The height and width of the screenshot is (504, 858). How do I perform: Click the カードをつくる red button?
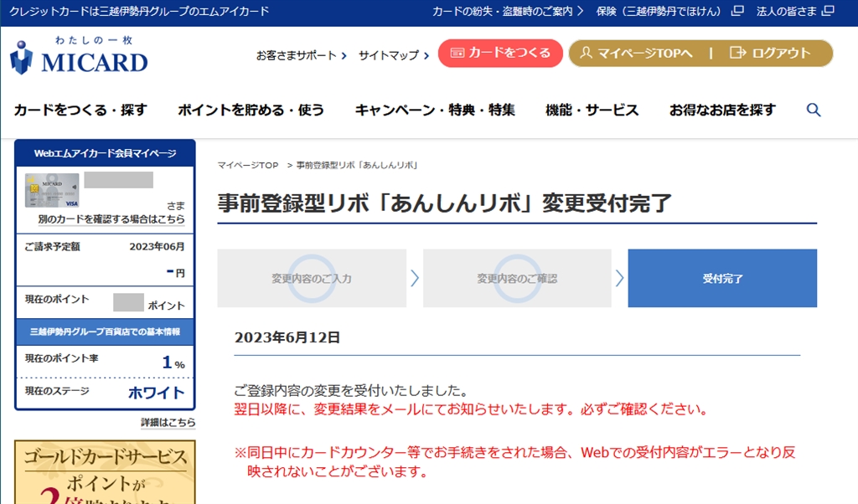[x=500, y=53]
